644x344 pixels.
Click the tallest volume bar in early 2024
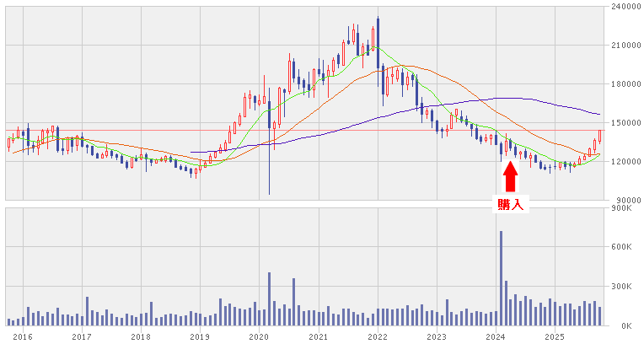point(501,278)
